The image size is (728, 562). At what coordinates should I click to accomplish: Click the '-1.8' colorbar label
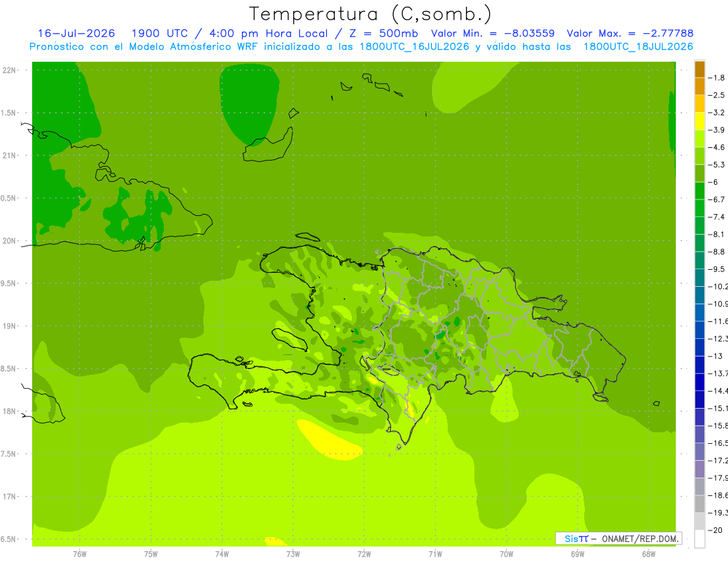[x=716, y=78]
